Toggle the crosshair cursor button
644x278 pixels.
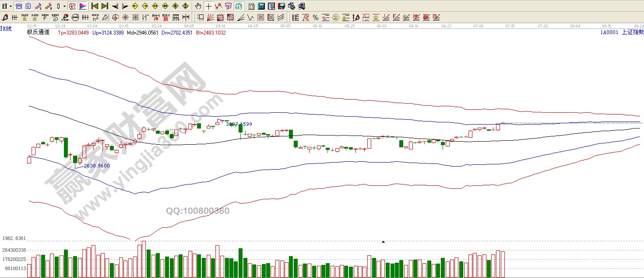[208, 6]
